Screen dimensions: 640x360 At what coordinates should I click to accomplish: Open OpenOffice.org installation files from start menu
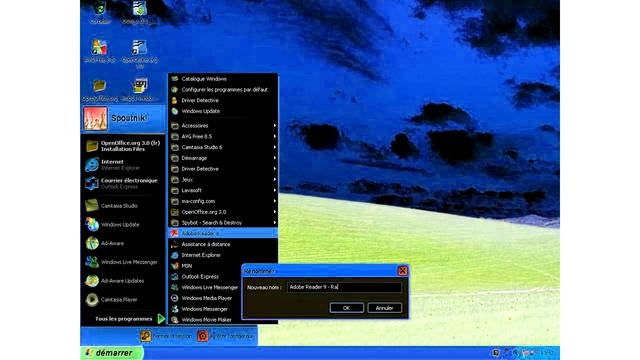click(123, 146)
